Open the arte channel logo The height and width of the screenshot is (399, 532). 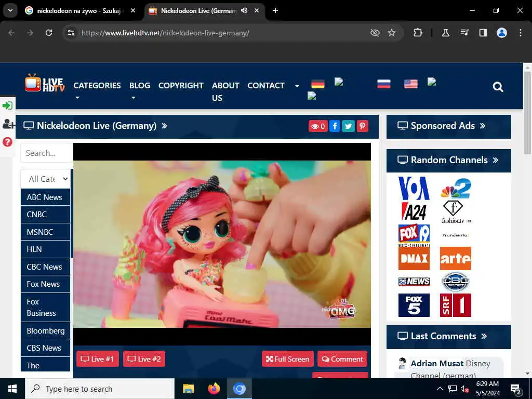[456, 259]
